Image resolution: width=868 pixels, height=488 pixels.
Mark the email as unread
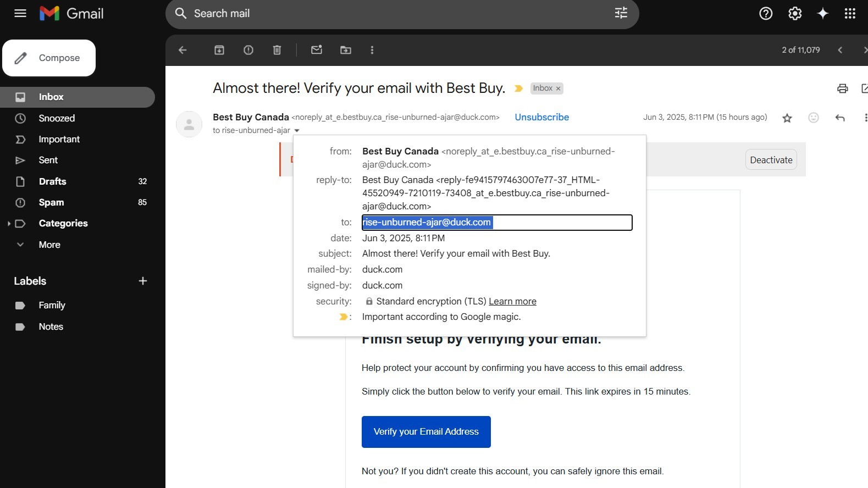(x=317, y=50)
